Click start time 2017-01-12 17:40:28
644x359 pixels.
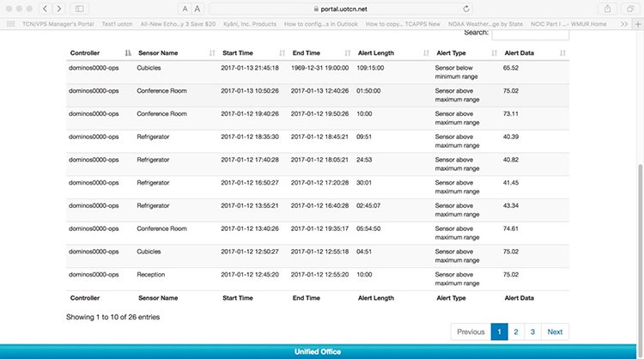(250, 160)
